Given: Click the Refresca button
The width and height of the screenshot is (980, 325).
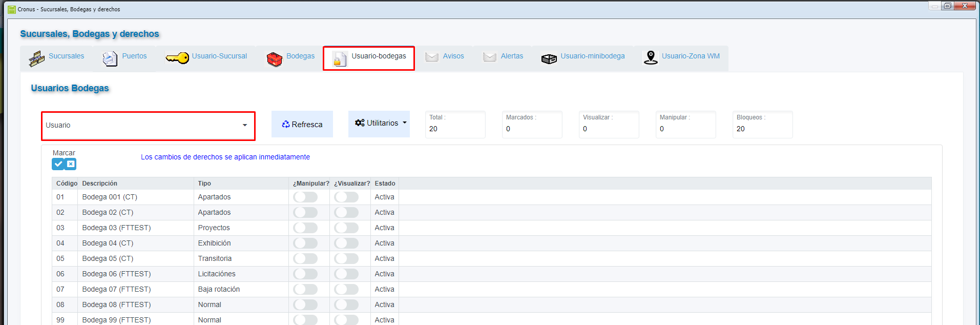Looking at the screenshot, I should point(302,124).
